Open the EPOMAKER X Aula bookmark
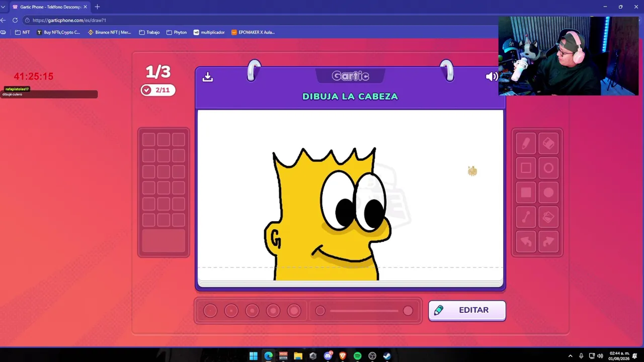Screen dimensions: 644x362 (253, 32)
